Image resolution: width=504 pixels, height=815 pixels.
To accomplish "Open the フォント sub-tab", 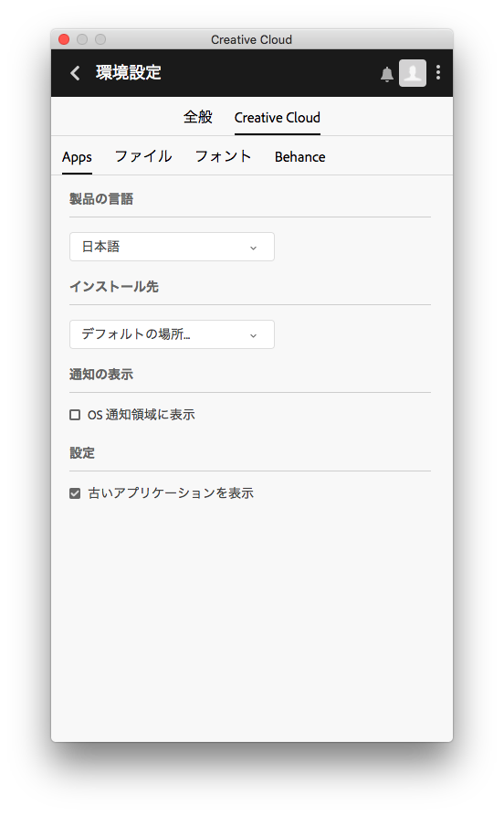I will [x=223, y=156].
